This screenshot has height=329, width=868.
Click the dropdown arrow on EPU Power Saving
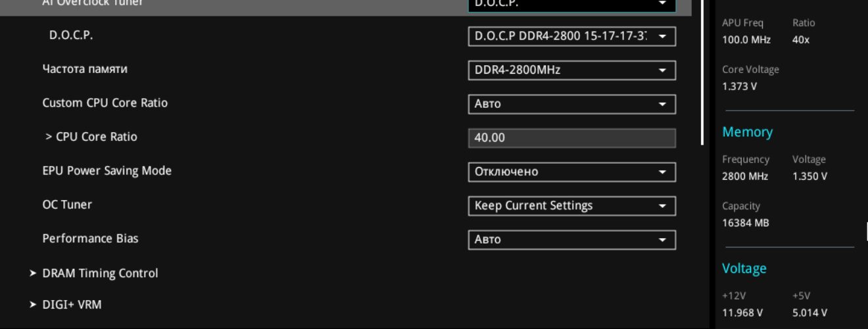pos(662,172)
